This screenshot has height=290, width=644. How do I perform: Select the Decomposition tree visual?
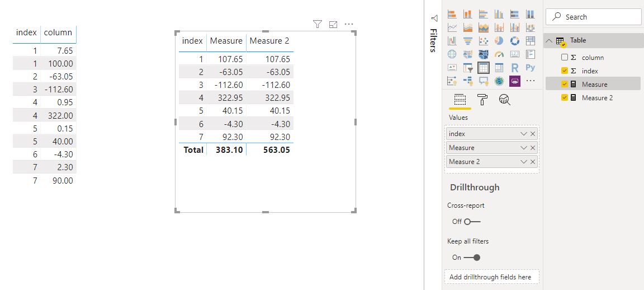pos(467,81)
